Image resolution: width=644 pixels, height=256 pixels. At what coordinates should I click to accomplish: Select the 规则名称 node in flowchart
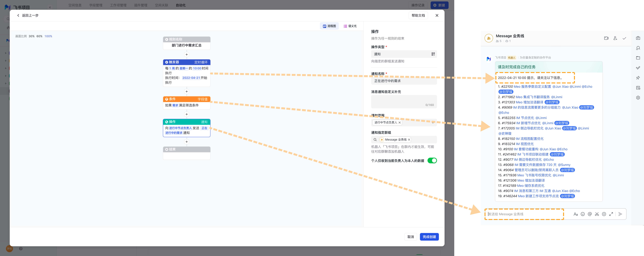click(x=187, y=43)
